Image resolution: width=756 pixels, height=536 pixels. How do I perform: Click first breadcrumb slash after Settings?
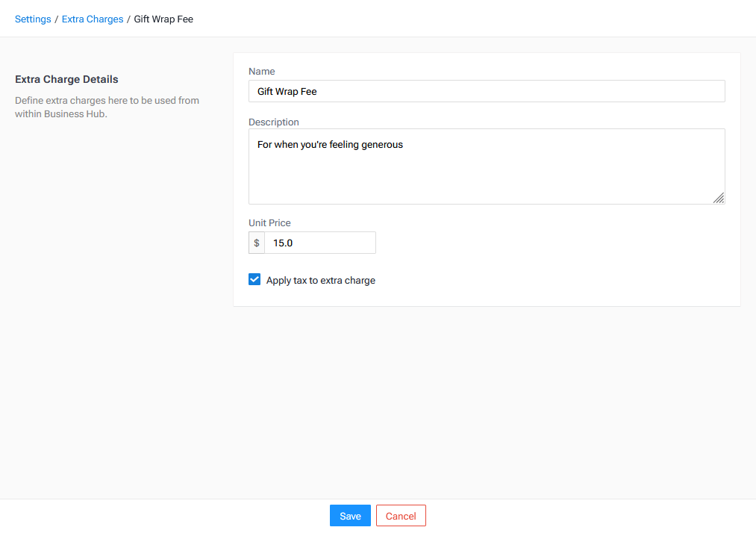click(57, 19)
